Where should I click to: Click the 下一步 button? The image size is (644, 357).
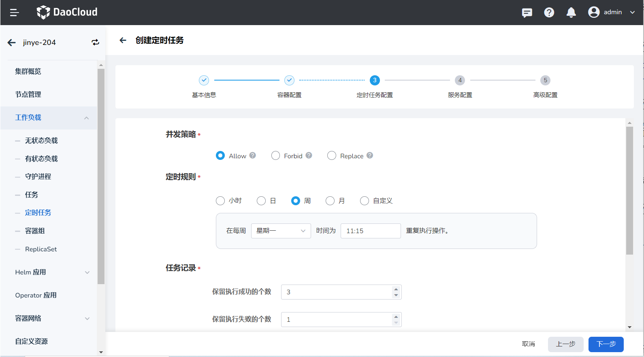[606, 344]
